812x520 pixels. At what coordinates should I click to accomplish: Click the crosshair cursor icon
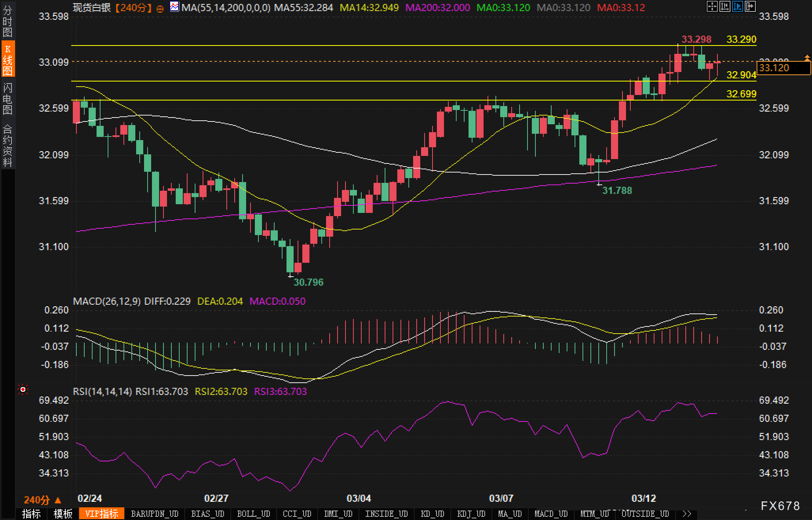(x=712, y=6)
